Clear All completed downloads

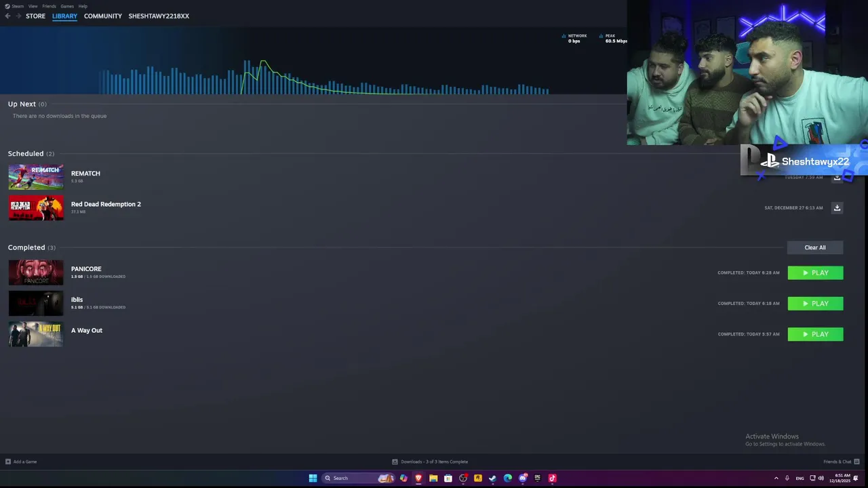pos(815,247)
